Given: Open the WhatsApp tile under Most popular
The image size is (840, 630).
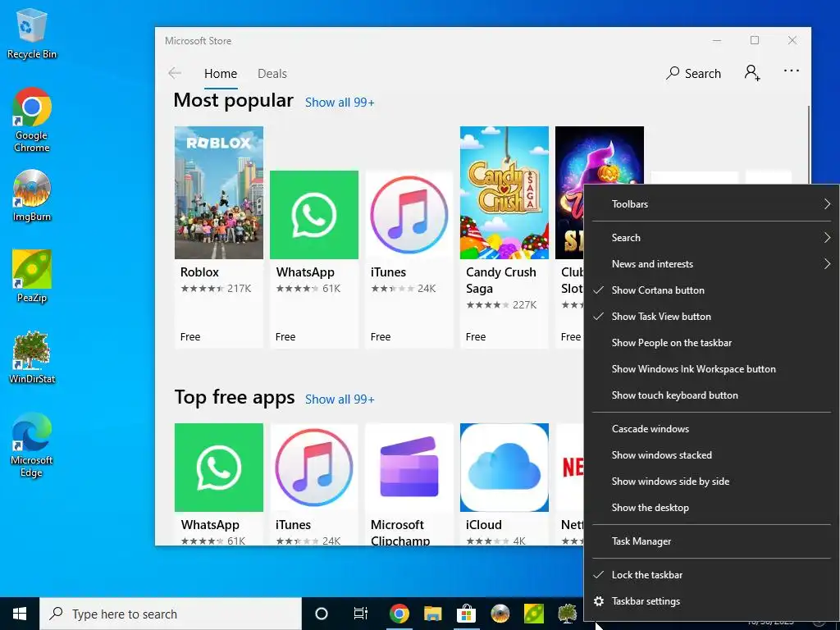Looking at the screenshot, I should (x=314, y=259).
